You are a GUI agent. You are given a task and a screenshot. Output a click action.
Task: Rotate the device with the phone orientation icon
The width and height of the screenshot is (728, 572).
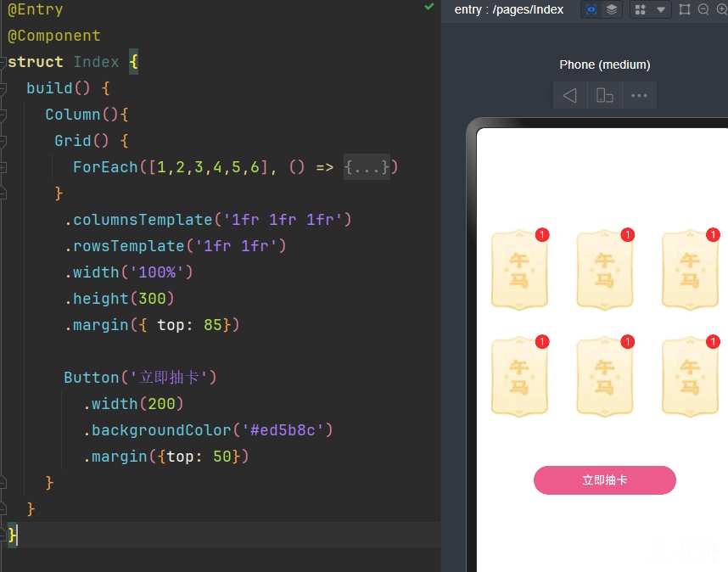click(604, 95)
